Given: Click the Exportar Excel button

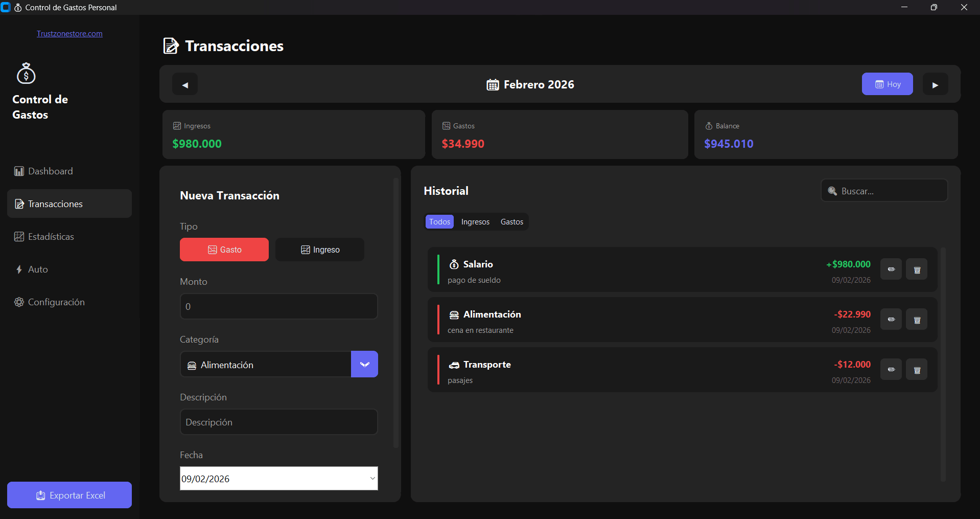Looking at the screenshot, I should pyautogui.click(x=69, y=494).
